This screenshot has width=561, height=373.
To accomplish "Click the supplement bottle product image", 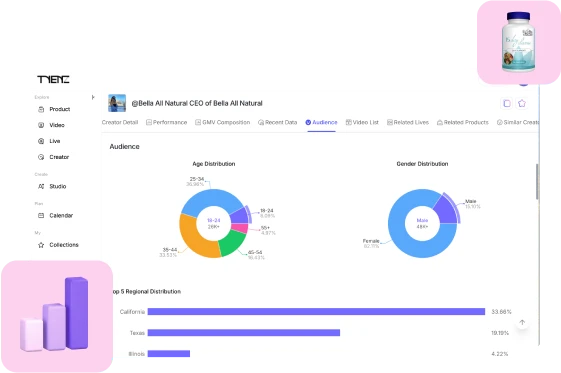I will click(518, 42).
